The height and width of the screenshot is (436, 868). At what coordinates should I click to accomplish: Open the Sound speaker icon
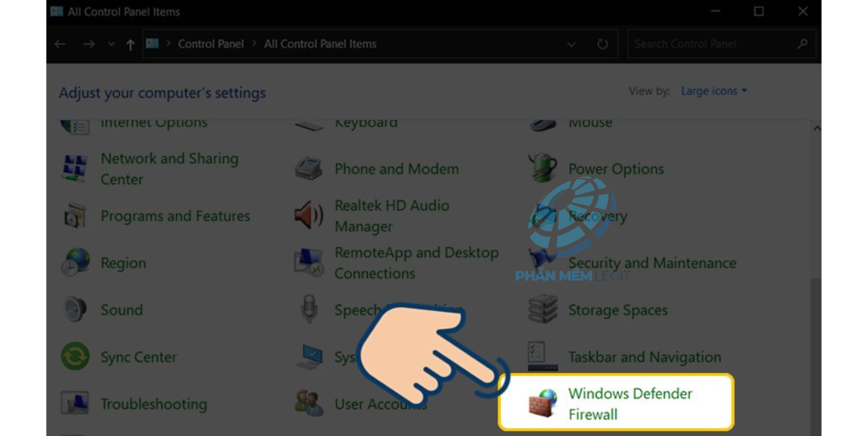tap(74, 310)
